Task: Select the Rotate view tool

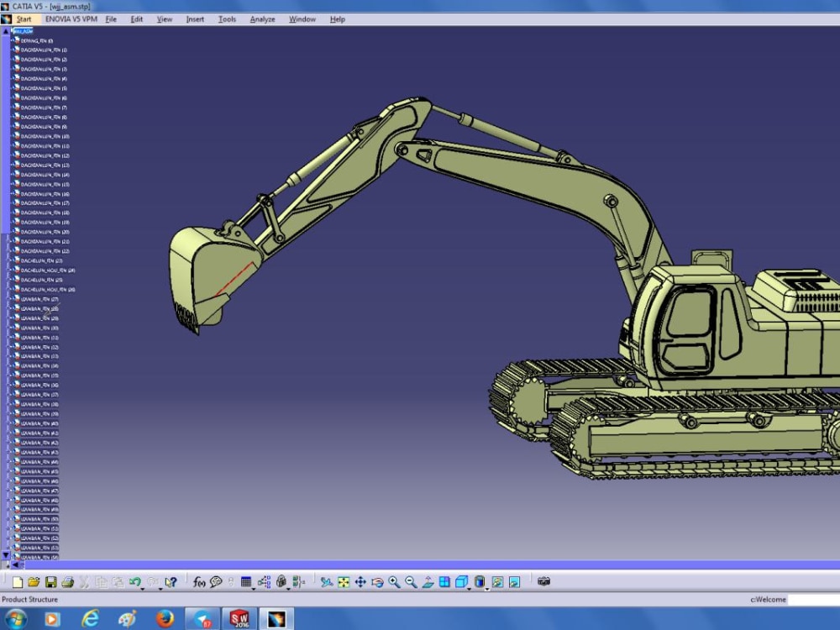Action: [x=377, y=582]
